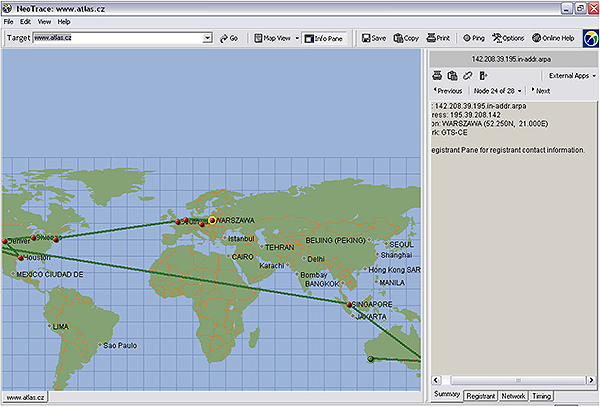Click the NeoTrace globe logo icon
The width and height of the screenshot is (600, 407).
point(590,38)
